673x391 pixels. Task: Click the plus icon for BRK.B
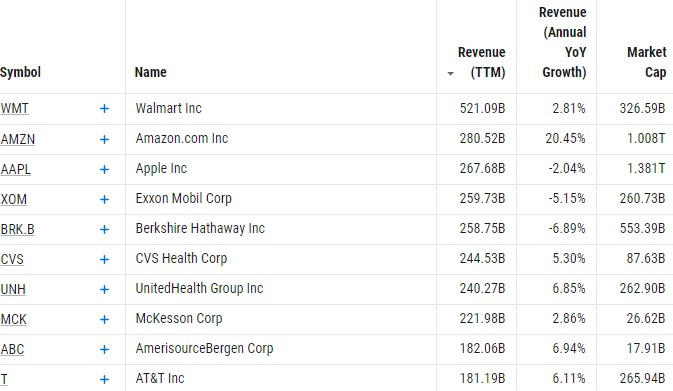click(104, 230)
